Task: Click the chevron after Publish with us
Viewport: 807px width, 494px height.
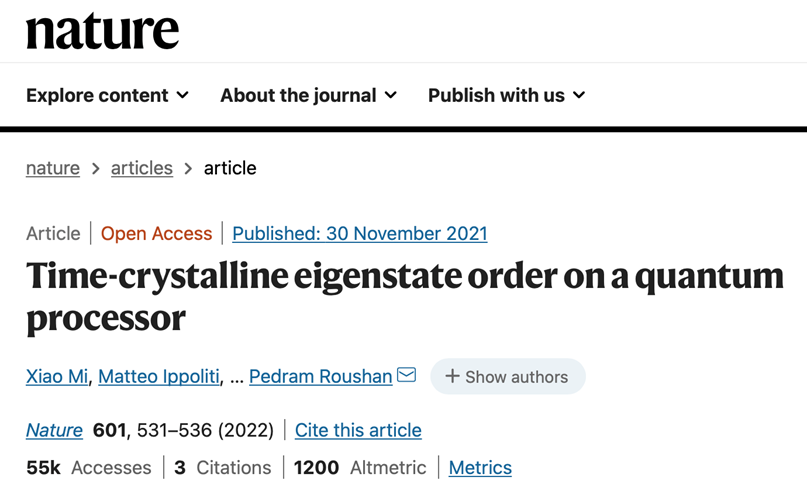Action: point(579,95)
